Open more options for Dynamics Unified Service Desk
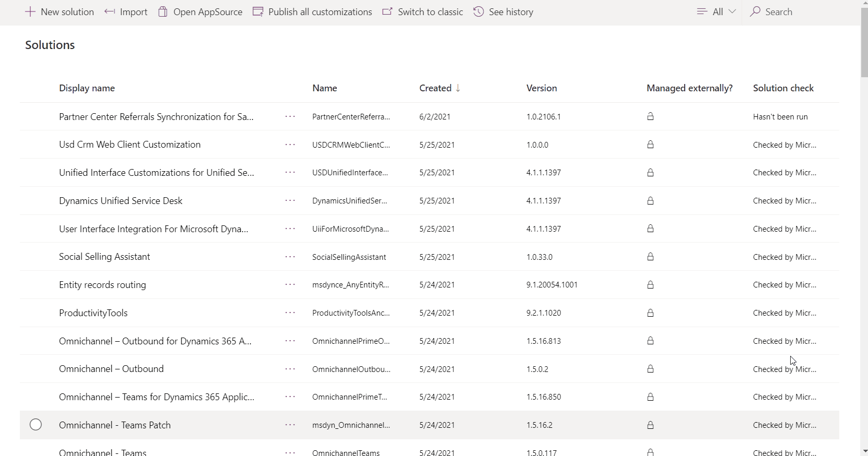 (290, 201)
